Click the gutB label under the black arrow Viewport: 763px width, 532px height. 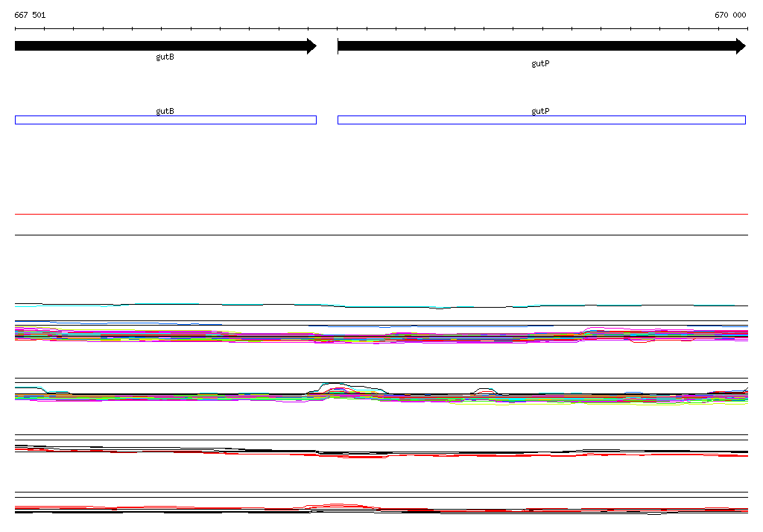165,57
